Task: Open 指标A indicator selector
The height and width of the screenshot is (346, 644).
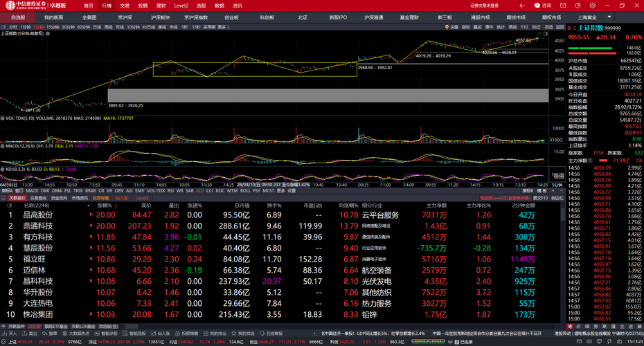Action: (7, 191)
